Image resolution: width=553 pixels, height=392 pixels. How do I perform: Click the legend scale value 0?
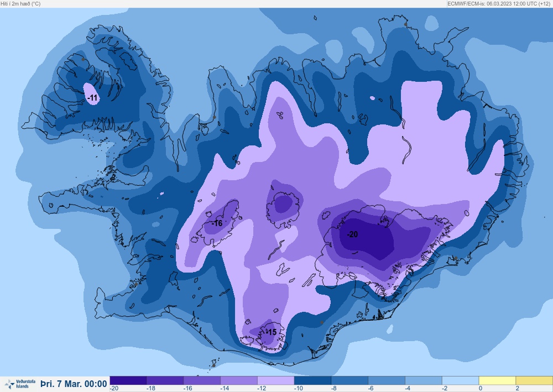click(x=481, y=388)
